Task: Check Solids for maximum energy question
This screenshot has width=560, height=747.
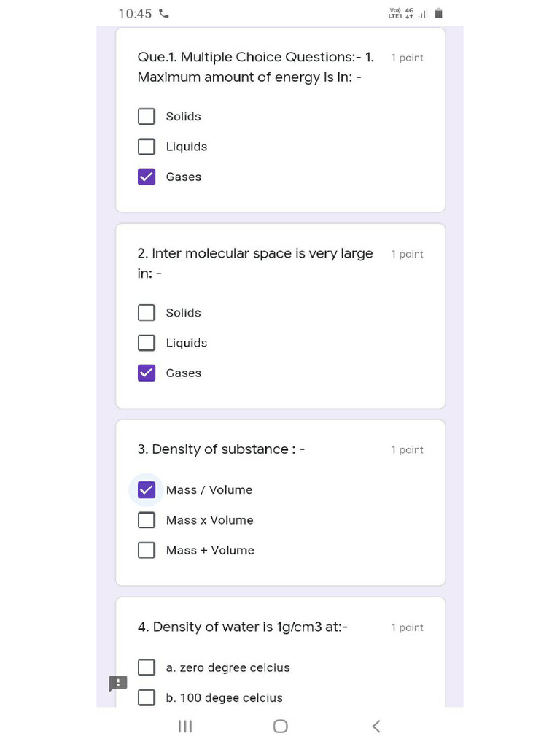Action: pos(147,117)
